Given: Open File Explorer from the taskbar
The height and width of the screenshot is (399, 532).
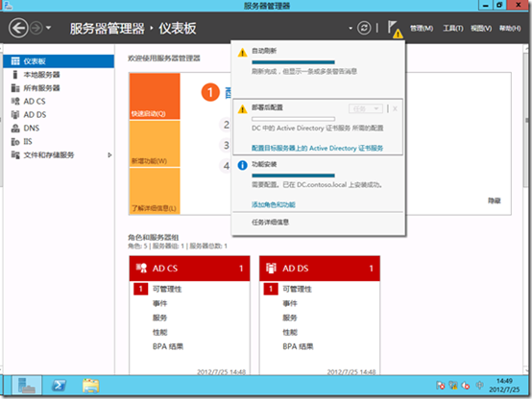Looking at the screenshot, I should (x=90, y=386).
